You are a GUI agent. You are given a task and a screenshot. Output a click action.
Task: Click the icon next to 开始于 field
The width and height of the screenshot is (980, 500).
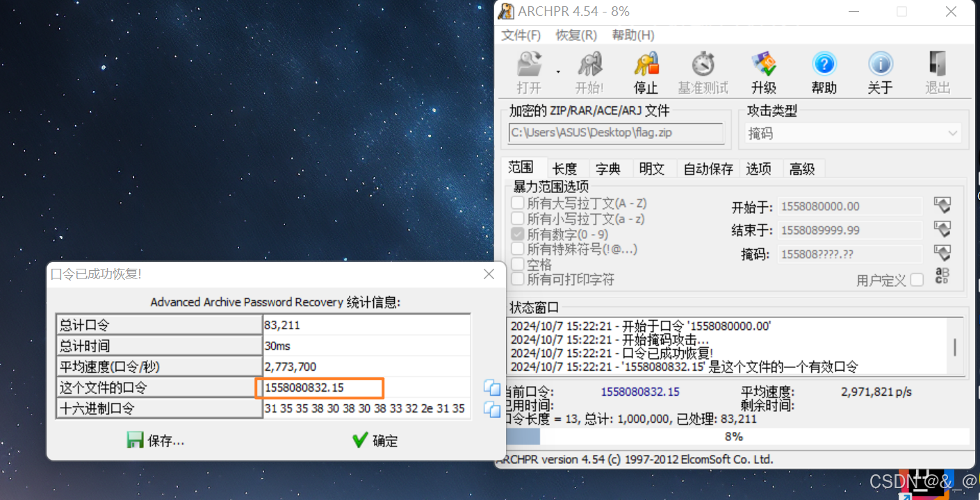point(942,205)
